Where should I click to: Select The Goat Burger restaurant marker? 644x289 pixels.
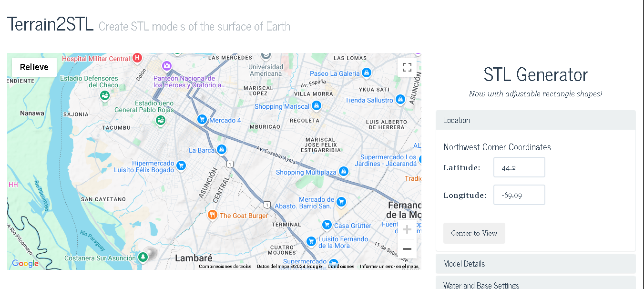(213, 215)
